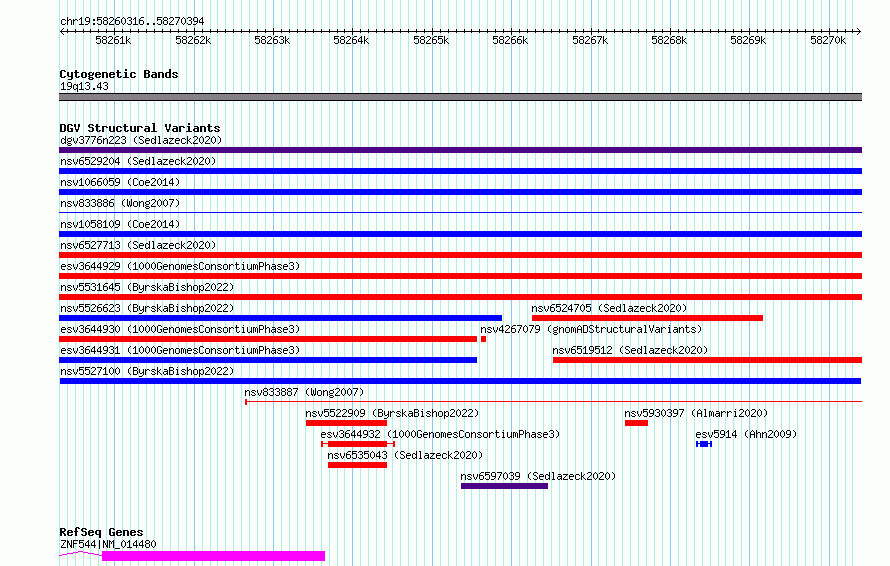Select nsv5531645 (ByrskaBishop2022) label
Viewport: 890px width, 566px height.
coord(147,287)
